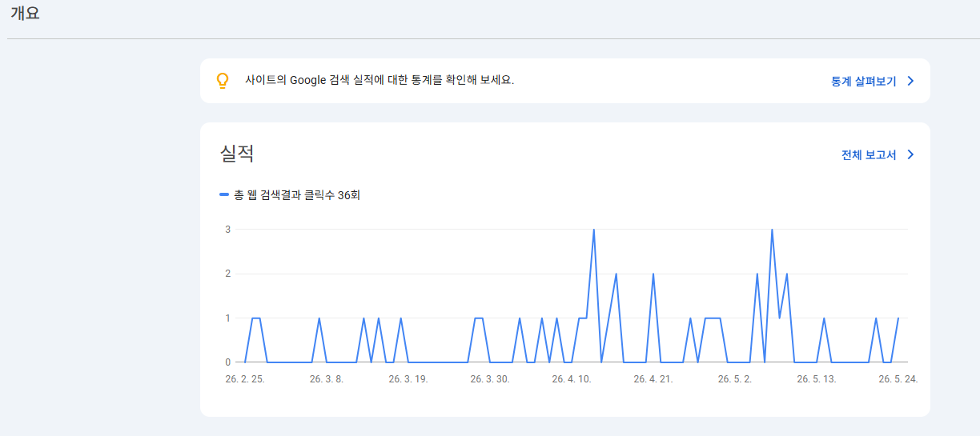The image size is (980, 436).
Task: Click x-axis date label 26. 5. 24.
Action: 898,379
